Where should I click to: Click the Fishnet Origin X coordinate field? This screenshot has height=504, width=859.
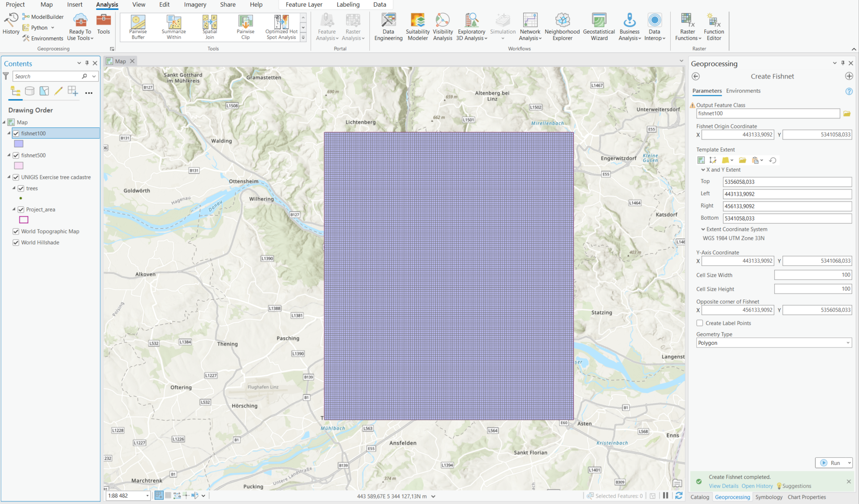point(738,135)
